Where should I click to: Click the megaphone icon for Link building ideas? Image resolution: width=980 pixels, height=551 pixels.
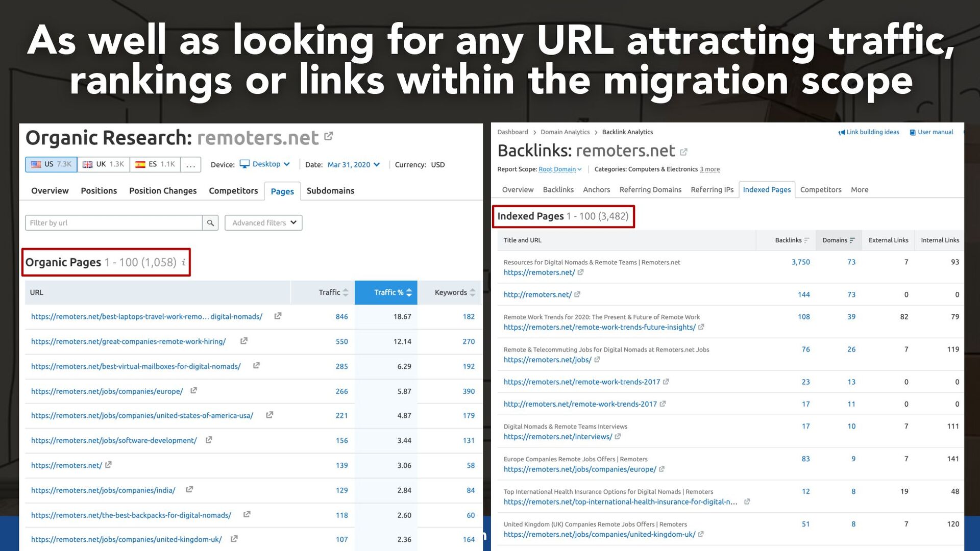click(841, 132)
